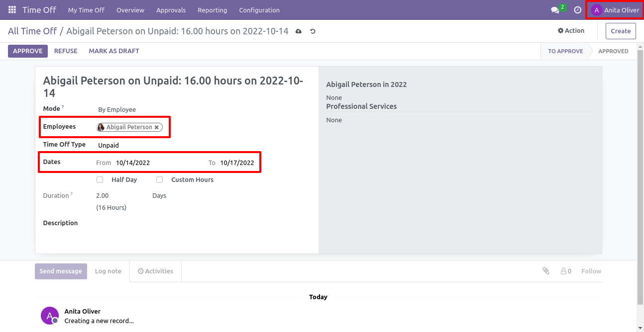644x332 pixels.
Task: Click the Duration field help question mark
Action: (x=72, y=194)
